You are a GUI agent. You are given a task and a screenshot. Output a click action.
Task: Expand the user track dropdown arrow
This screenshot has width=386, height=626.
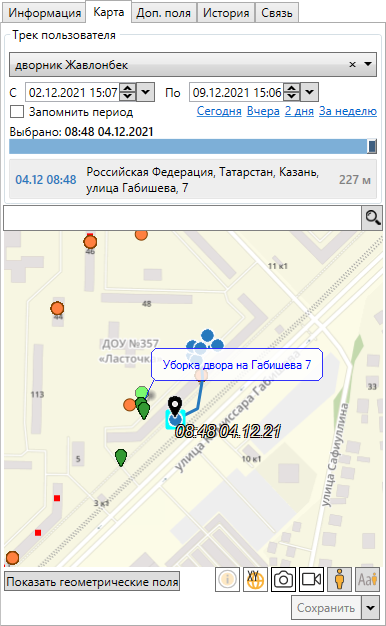tap(368, 64)
